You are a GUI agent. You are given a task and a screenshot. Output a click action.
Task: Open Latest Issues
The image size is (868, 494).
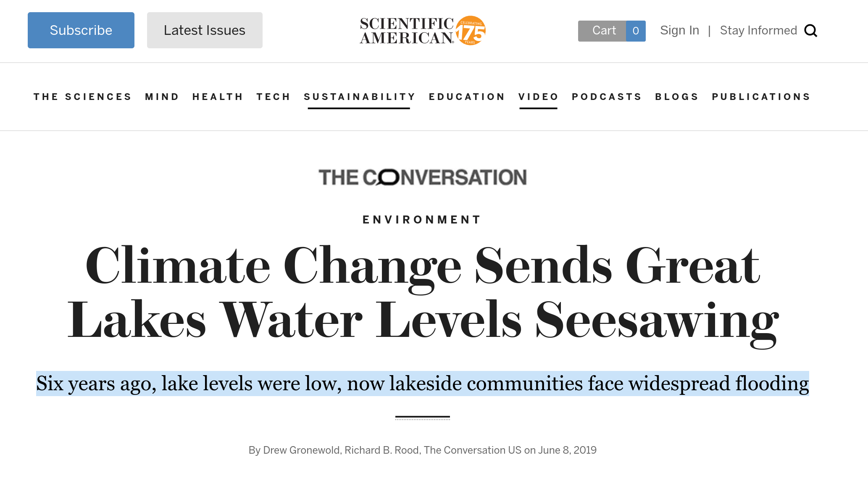[x=205, y=30]
